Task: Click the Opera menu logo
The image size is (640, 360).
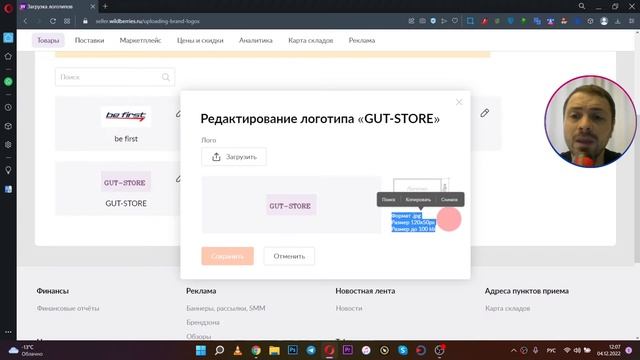Action: (8, 8)
